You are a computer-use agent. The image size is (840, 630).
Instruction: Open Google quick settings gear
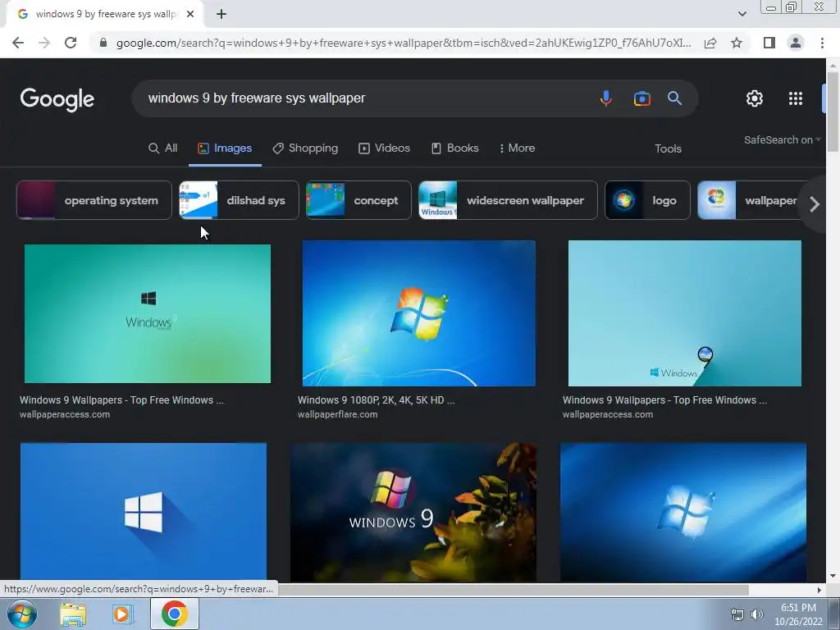coord(755,98)
